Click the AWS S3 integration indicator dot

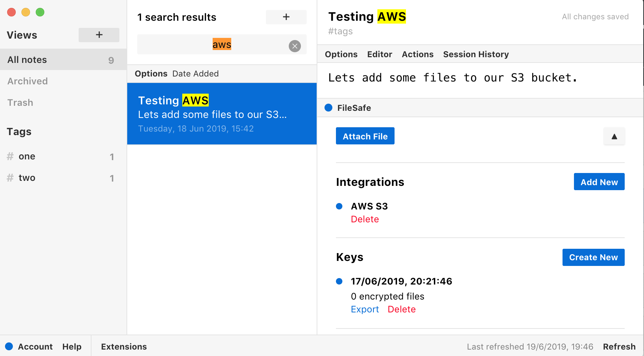pos(340,206)
